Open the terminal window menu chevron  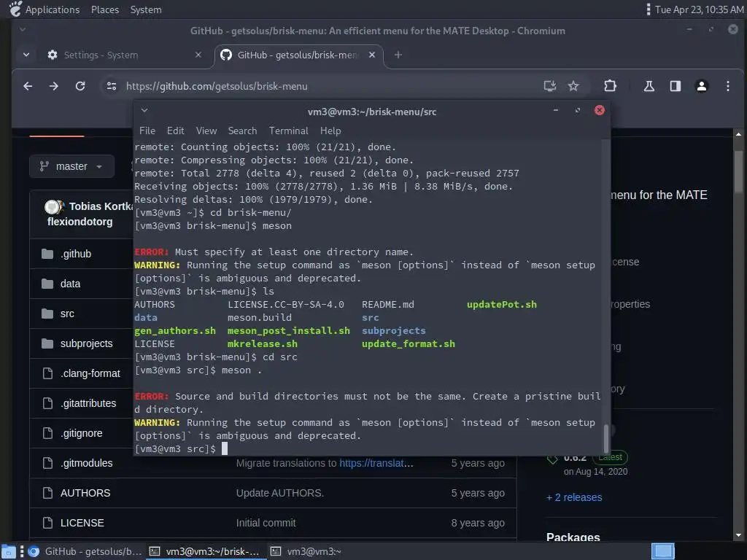tap(144, 111)
